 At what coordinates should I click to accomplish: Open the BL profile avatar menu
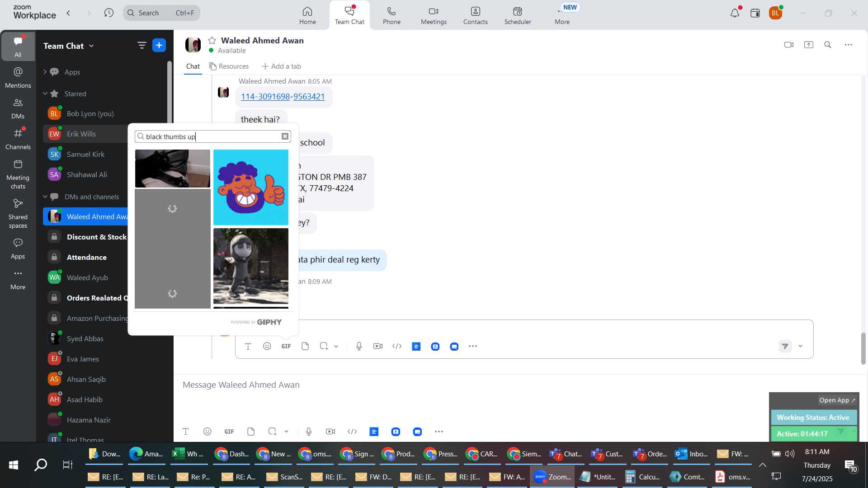776,13
